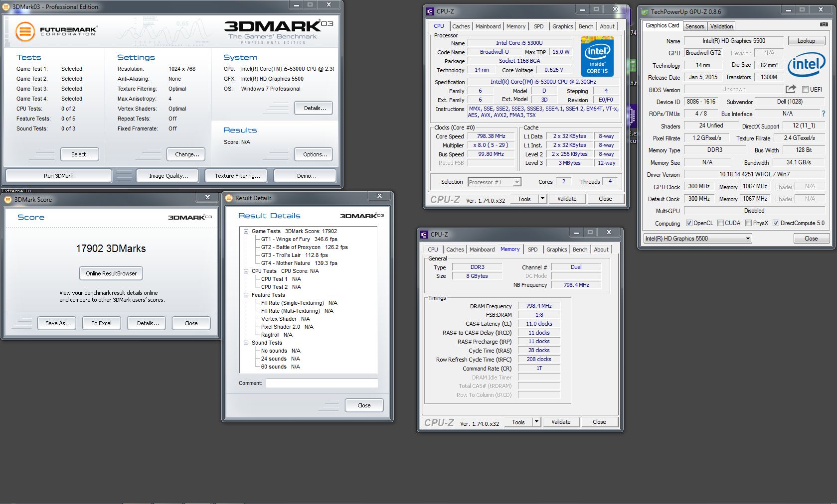The image size is (837, 504).
Task: Switch to Caches tab in upper CPU-Z
Action: (x=461, y=26)
